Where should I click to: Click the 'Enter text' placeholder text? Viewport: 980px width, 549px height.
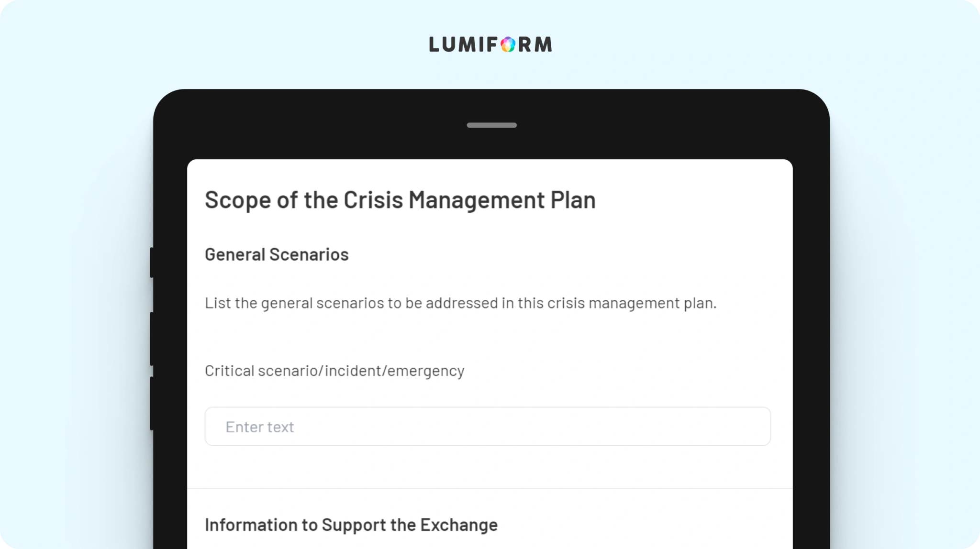click(x=260, y=427)
